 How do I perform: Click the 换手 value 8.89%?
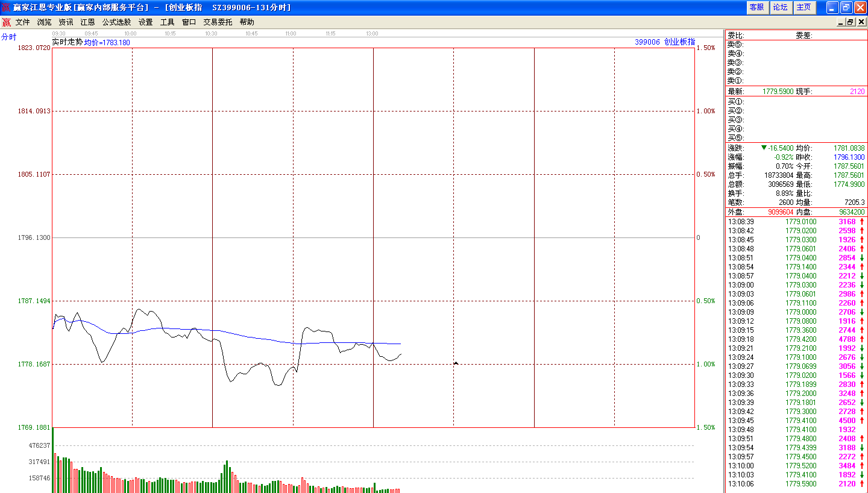[785, 193]
